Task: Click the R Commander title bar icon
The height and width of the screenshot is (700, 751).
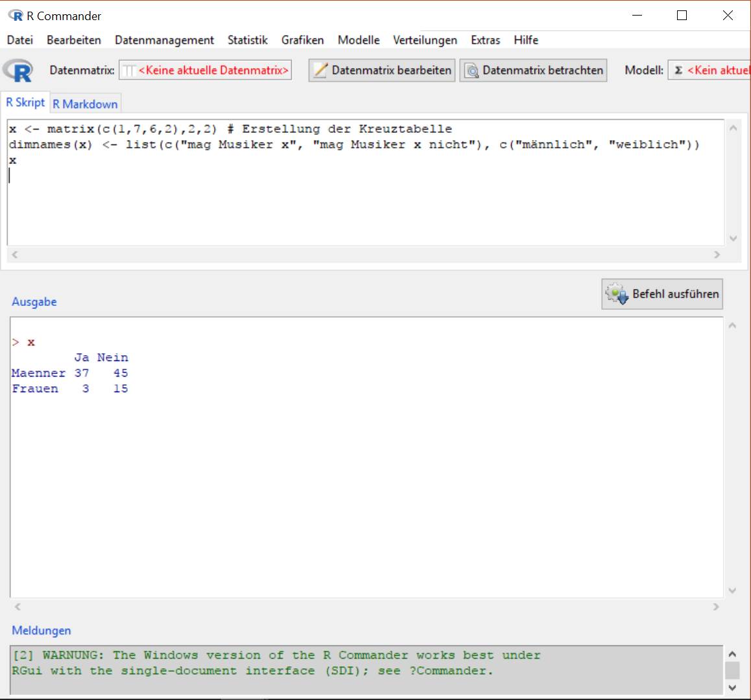Action: [16, 16]
